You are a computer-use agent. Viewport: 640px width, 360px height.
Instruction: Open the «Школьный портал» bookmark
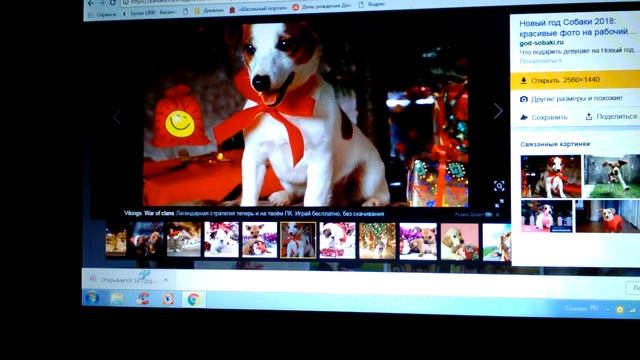258,9
